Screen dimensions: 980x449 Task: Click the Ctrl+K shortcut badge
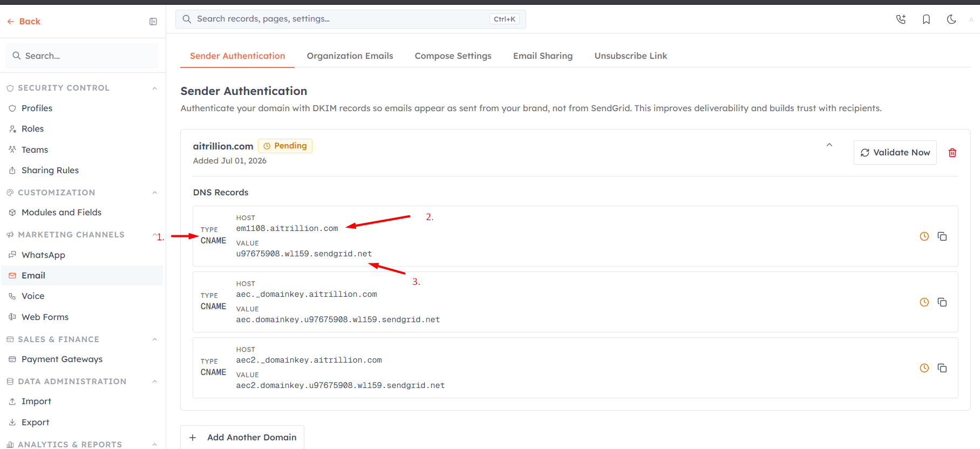505,19
